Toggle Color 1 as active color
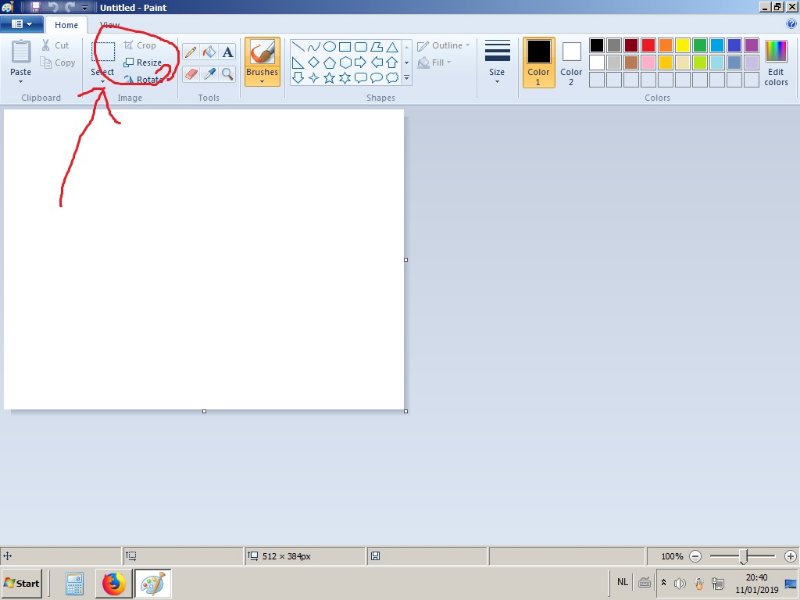 (x=539, y=62)
